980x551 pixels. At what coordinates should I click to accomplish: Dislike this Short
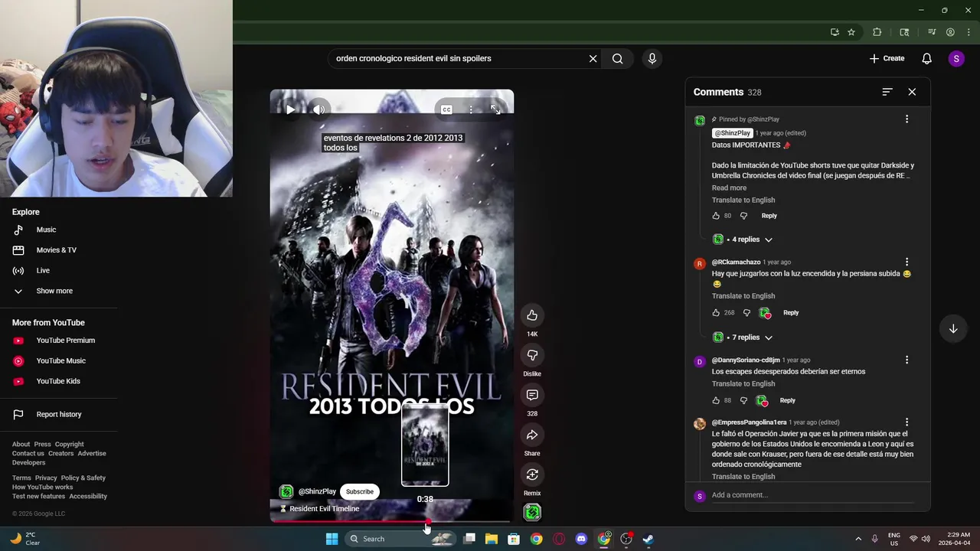[x=532, y=355]
